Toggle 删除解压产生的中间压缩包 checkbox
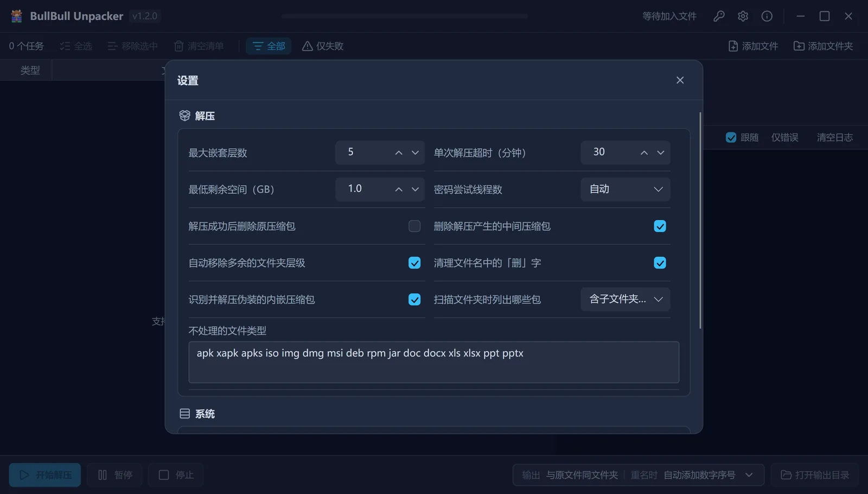Image resolution: width=868 pixels, height=494 pixels. pos(660,226)
